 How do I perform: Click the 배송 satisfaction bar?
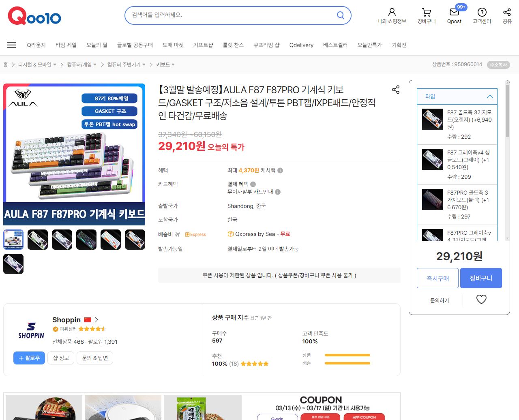[347, 363]
